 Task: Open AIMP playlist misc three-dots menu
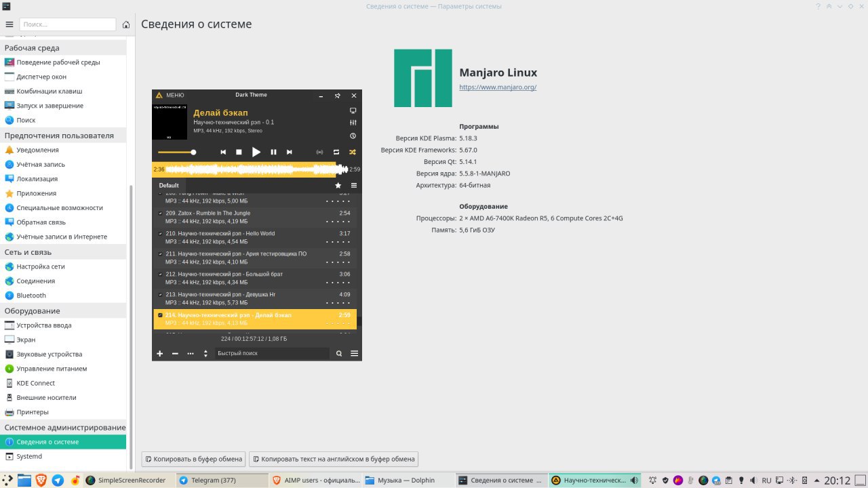[x=191, y=353]
